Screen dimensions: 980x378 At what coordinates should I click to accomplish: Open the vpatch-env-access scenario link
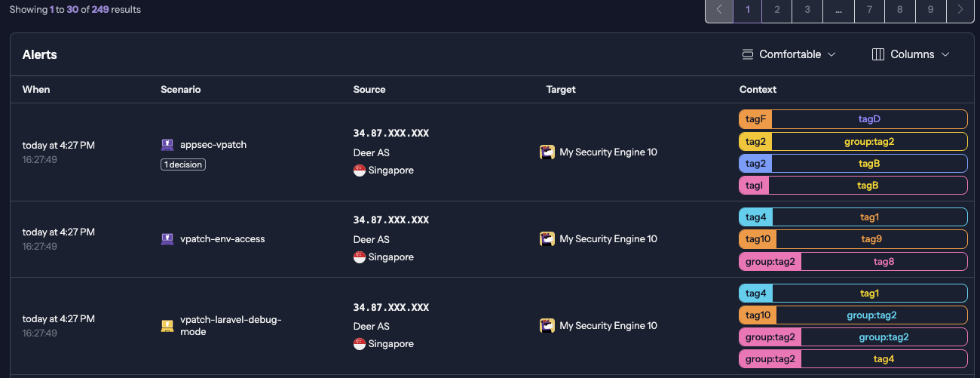pos(222,239)
